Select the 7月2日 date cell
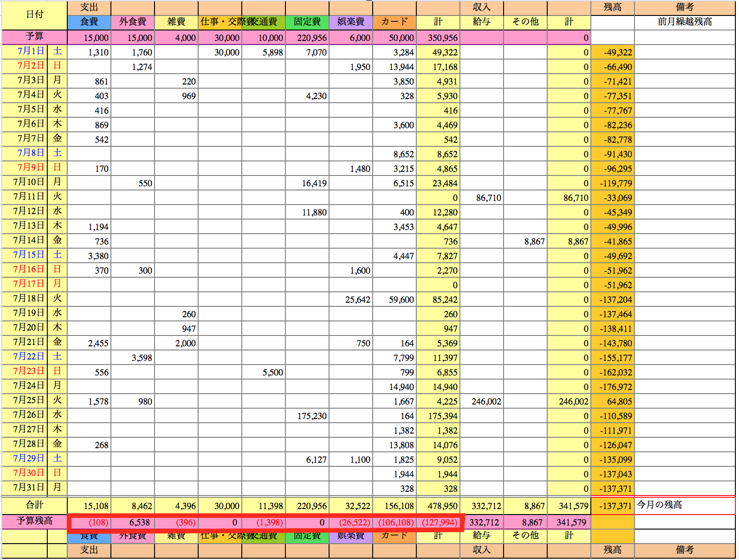739x560 pixels. tap(25, 66)
